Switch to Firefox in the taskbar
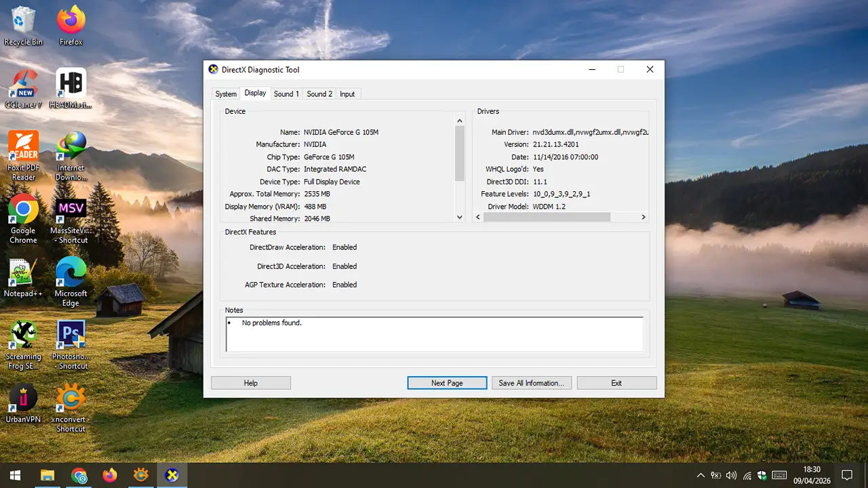This screenshot has width=868, height=488. 110,475
